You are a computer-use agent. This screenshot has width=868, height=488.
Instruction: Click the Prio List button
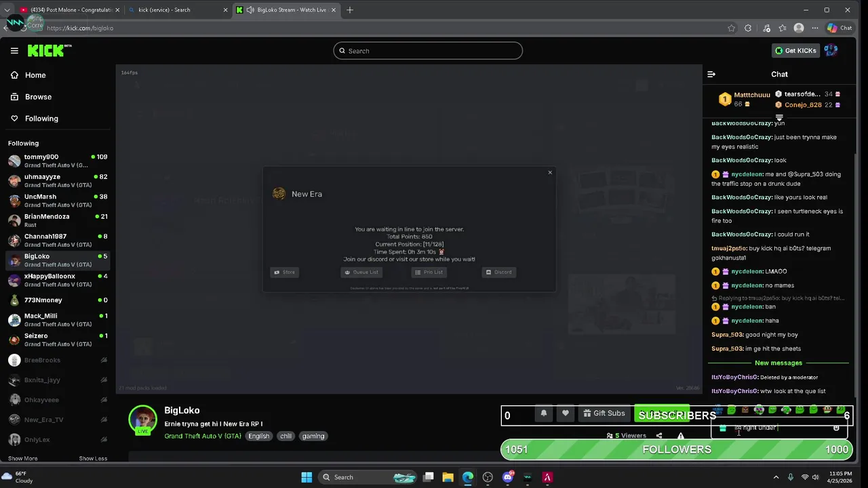click(x=429, y=272)
